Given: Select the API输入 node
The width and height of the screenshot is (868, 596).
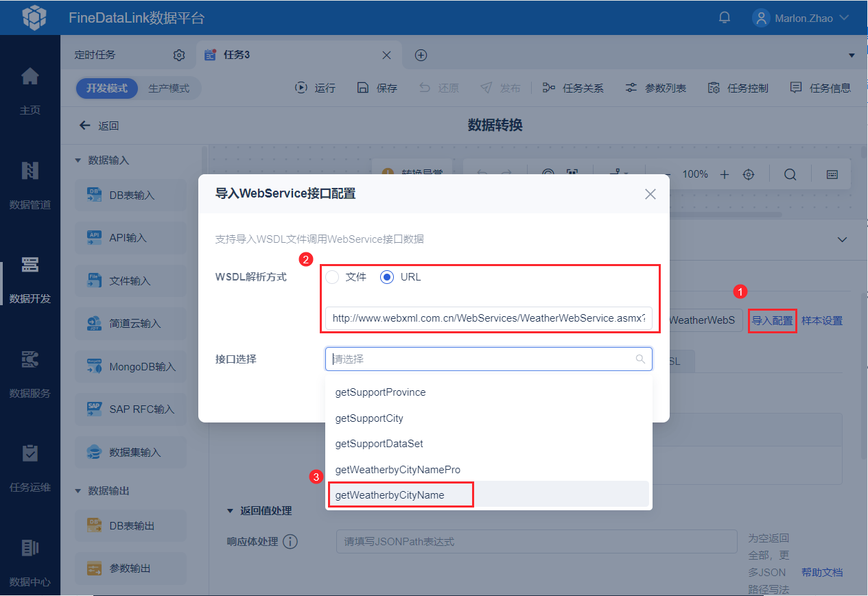Looking at the screenshot, I should pos(130,238).
